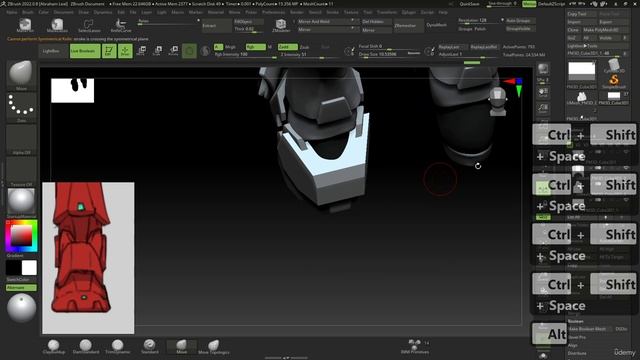Open the current brush thumbnail picker
Image resolution: width=640 pixels, height=360 pixels.
tap(21, 74)
